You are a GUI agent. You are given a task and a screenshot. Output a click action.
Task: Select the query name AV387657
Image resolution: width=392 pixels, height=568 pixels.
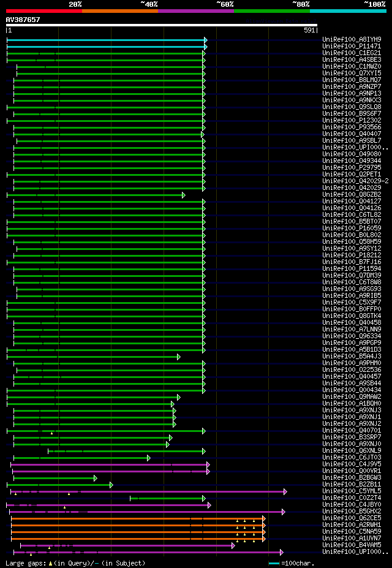click(x=23, y=20)
